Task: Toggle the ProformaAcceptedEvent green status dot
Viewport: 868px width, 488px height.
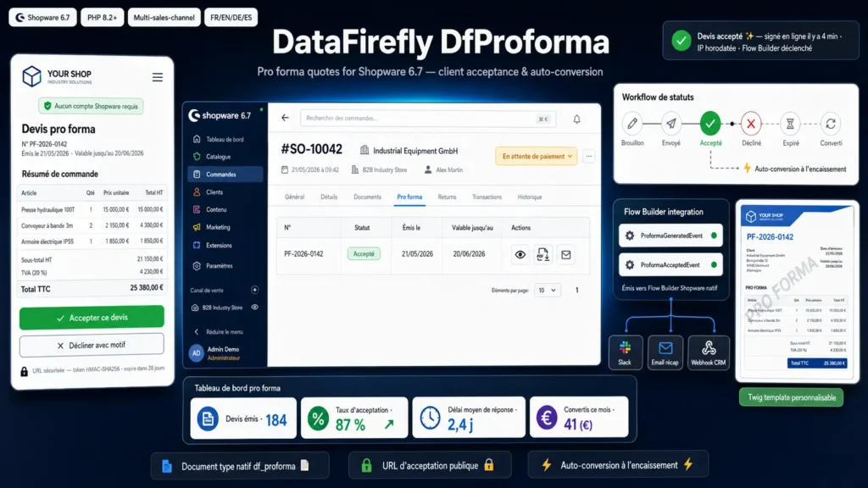Action: pos(714,265)
